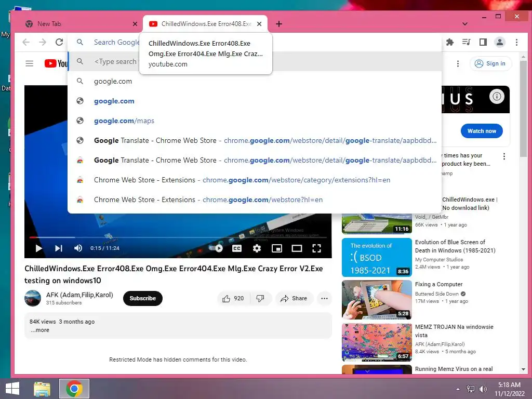The image size is (532, 399).
Task: Click the ad info icon on banner
Action: point(497,96)
